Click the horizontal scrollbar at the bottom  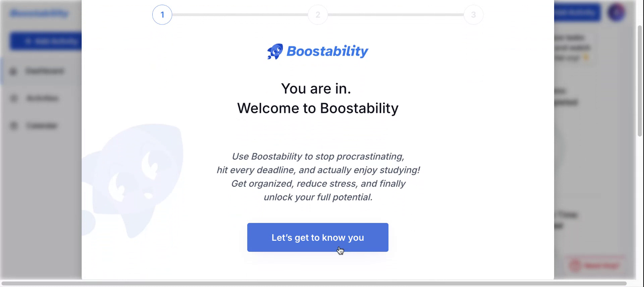(314, 283)
